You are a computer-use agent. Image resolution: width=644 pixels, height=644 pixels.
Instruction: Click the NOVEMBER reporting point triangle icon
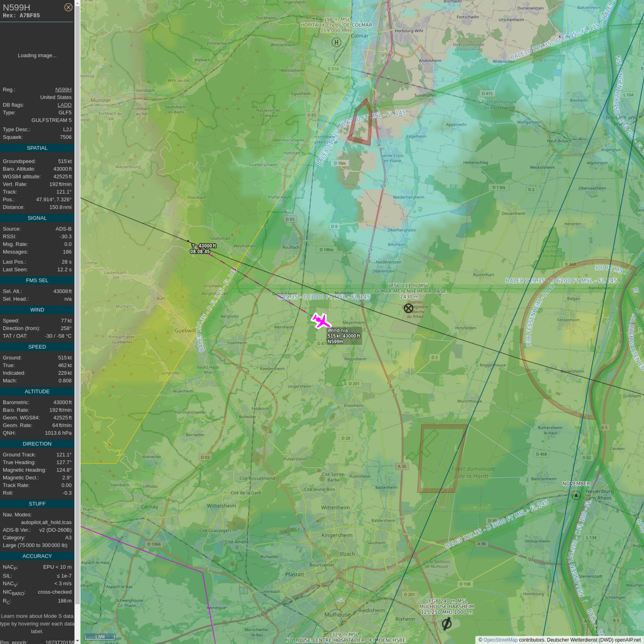[x=576, y=495]
